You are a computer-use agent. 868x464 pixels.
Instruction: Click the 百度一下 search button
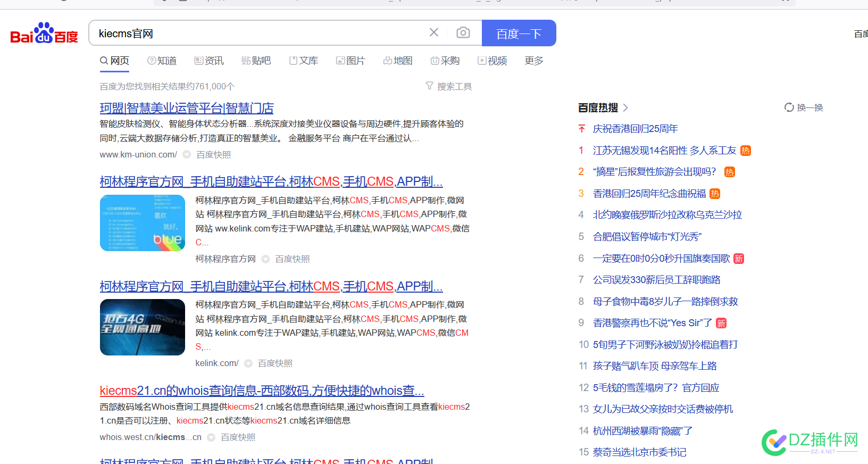pos(519,33)
